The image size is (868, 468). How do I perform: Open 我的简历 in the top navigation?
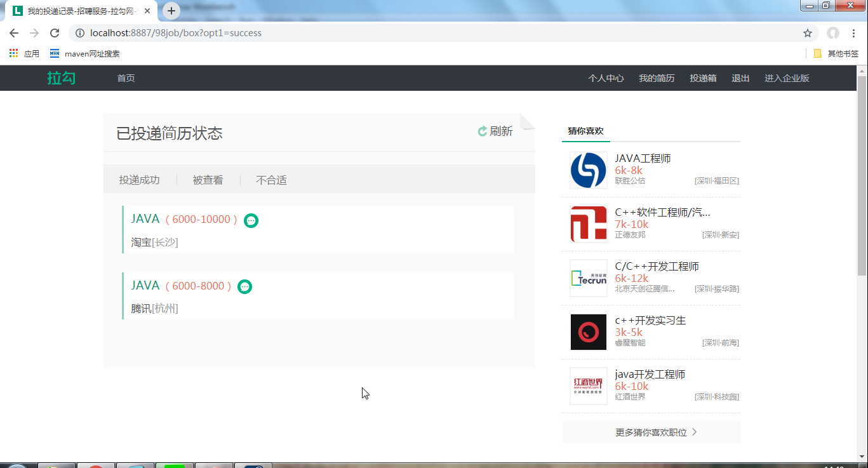[657, 78]
